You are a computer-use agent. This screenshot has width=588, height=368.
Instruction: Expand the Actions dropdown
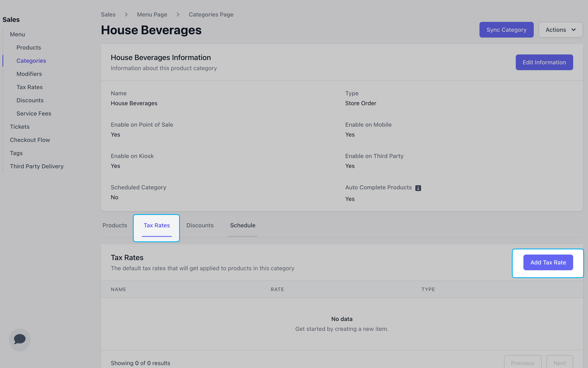561,30
